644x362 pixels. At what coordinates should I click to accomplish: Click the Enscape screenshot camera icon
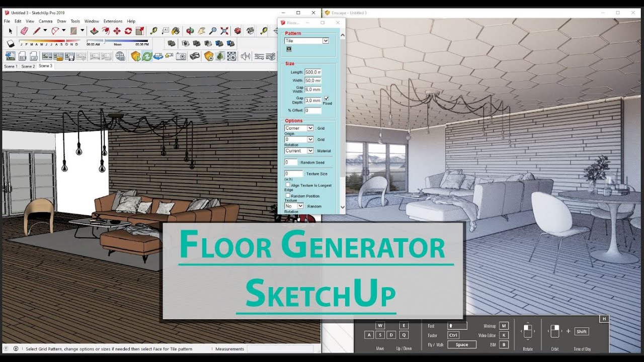tap(181, 56)
